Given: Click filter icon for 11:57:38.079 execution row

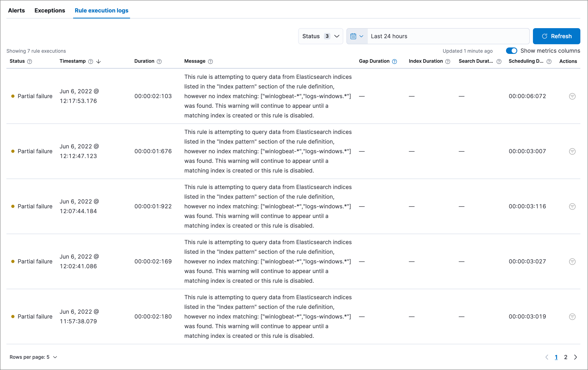Looking at the screenshot, I should tap(572, 317).
